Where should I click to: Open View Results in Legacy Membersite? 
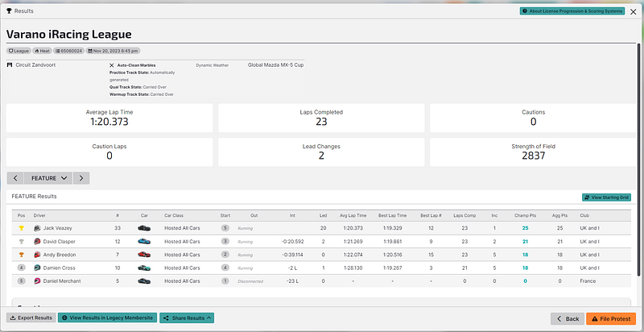[107, 317]
